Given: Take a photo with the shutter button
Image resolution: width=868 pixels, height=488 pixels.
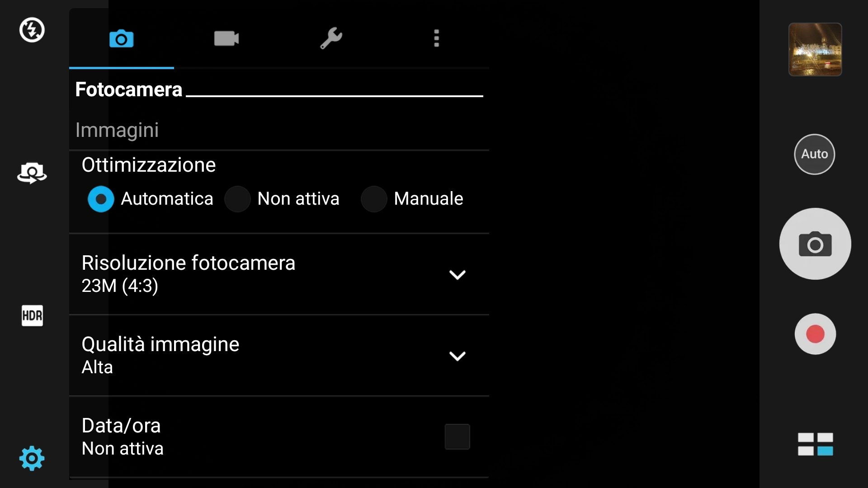Looking at the screenshot, I should 815,244.
